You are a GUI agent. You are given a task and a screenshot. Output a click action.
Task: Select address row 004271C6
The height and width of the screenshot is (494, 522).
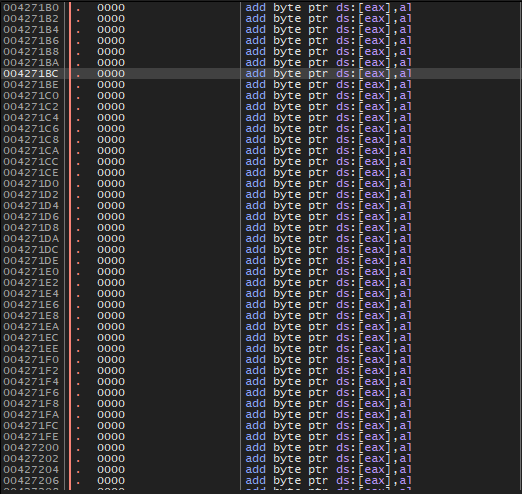[31, 129]
